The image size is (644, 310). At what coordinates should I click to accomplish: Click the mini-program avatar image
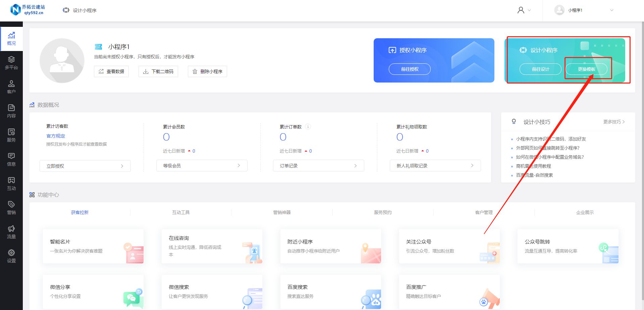(x=62, y=60)
